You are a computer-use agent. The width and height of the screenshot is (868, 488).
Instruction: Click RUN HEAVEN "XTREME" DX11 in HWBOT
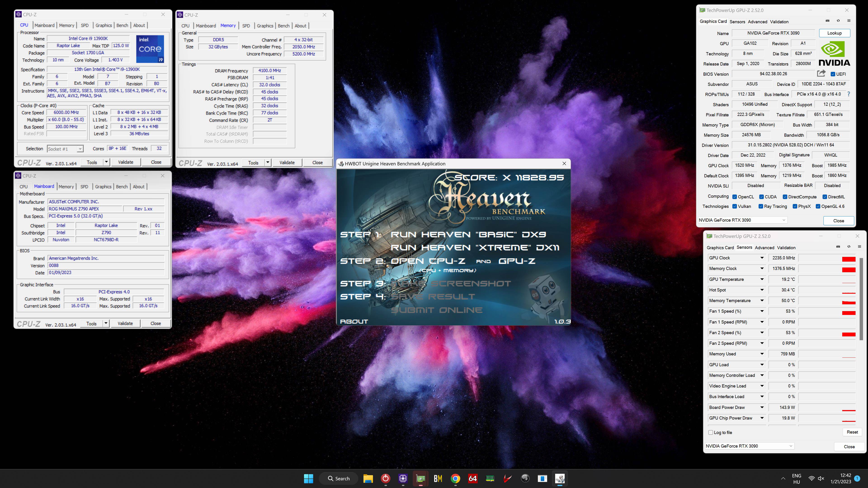click(x=475, y=248)
